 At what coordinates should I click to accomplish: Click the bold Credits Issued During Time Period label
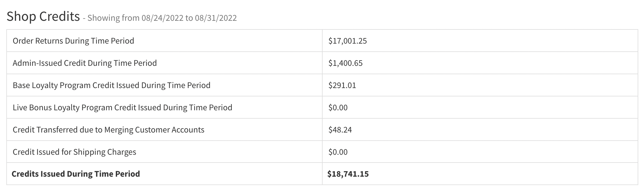[76, 174]
